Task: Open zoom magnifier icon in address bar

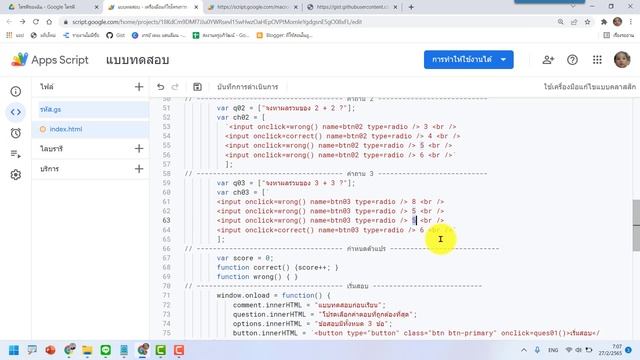Action: pos(560,22)
